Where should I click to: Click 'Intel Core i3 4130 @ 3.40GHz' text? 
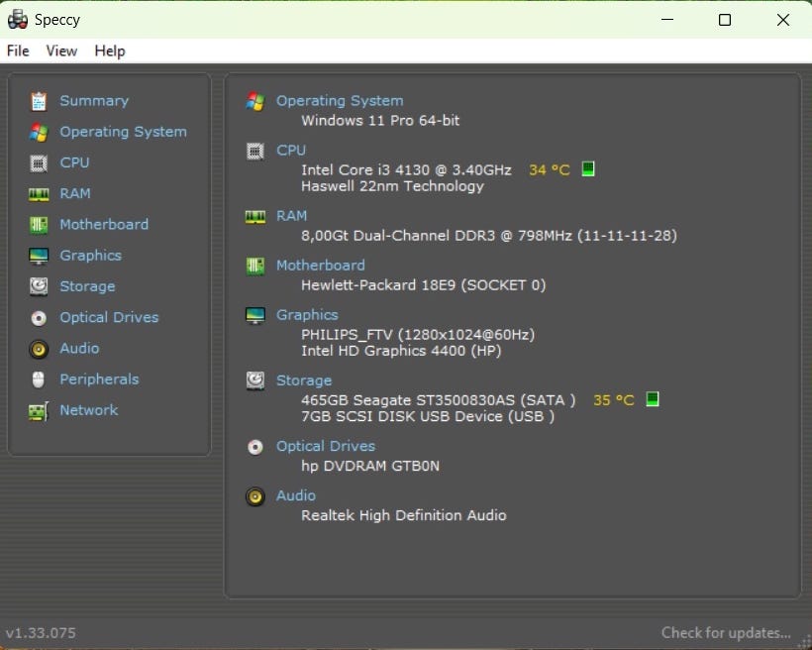coord(407,170)
